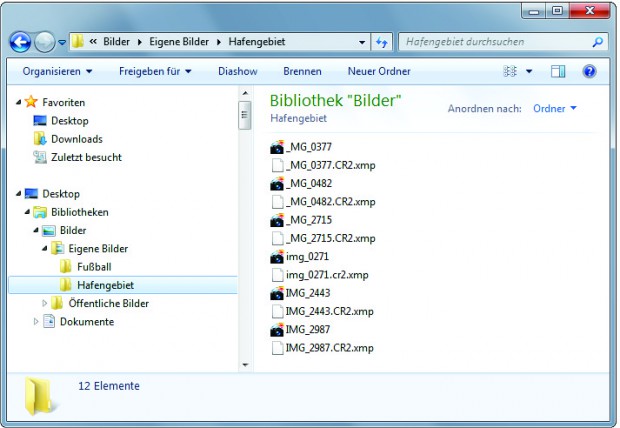Click the Forward navigation arrow
The width and height of the screenshot is (620, 428).
(45, 42)
